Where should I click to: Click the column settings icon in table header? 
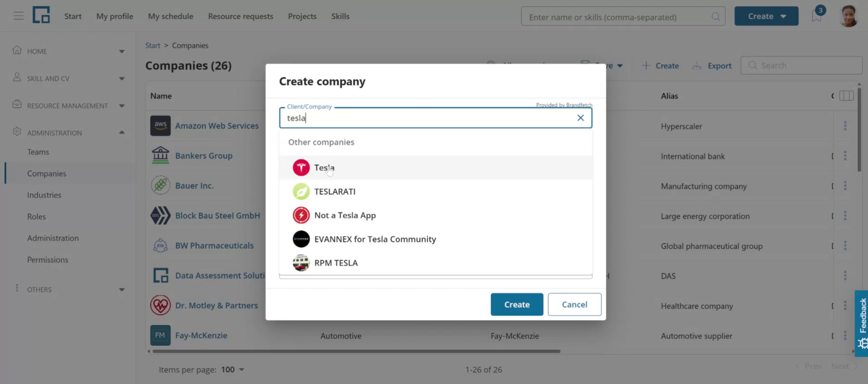[x=846, y=96]
